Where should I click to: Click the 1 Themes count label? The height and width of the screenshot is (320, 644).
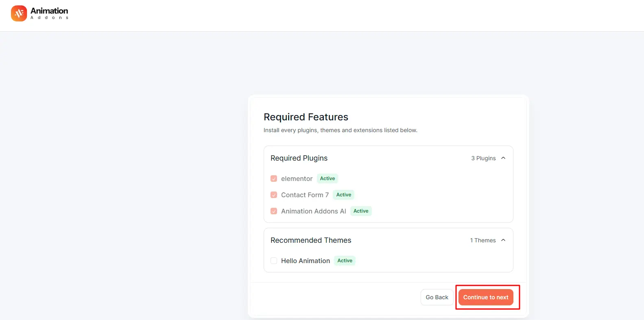pos(483,240)
